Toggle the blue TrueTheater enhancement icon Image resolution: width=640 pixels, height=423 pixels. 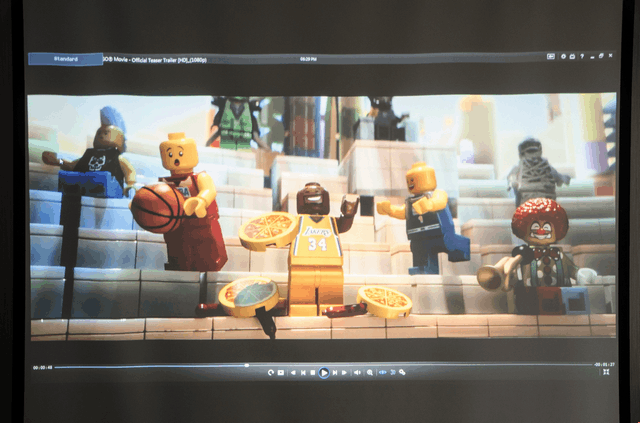pos(382,372)
